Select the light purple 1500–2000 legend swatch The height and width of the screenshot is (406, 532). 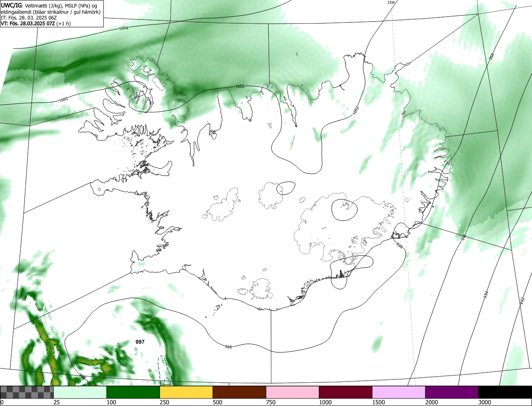point(399,392)
